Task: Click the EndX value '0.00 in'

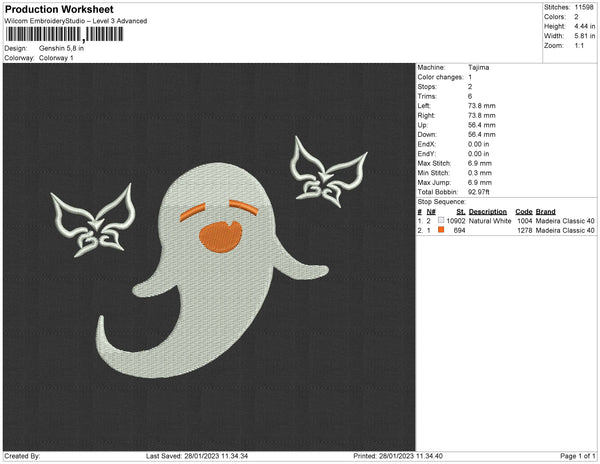Action: 478,144
